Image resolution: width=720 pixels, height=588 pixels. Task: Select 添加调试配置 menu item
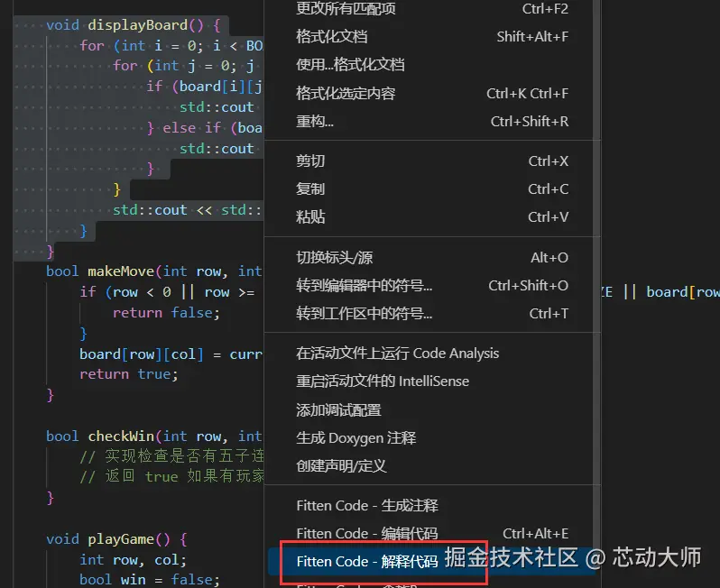point(432,409)
